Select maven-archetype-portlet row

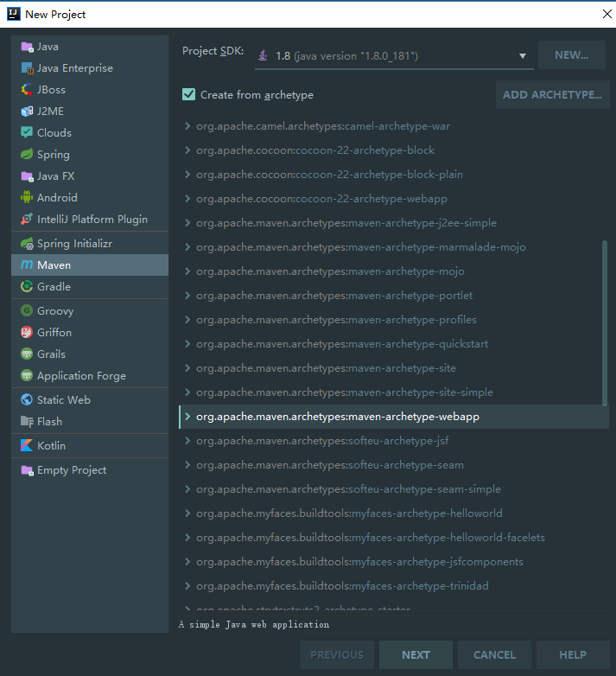394,296
